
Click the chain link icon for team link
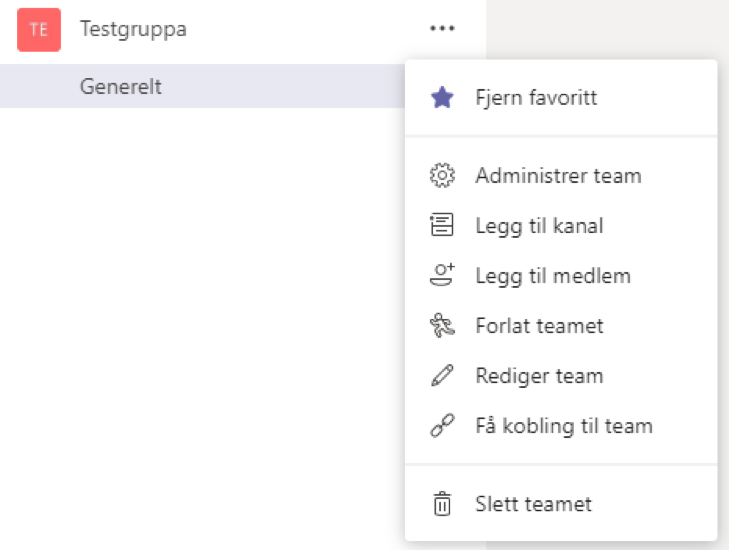[x=441, y=426]
